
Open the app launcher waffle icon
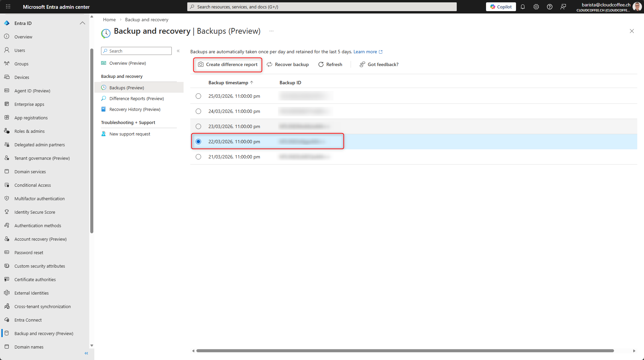8,7
